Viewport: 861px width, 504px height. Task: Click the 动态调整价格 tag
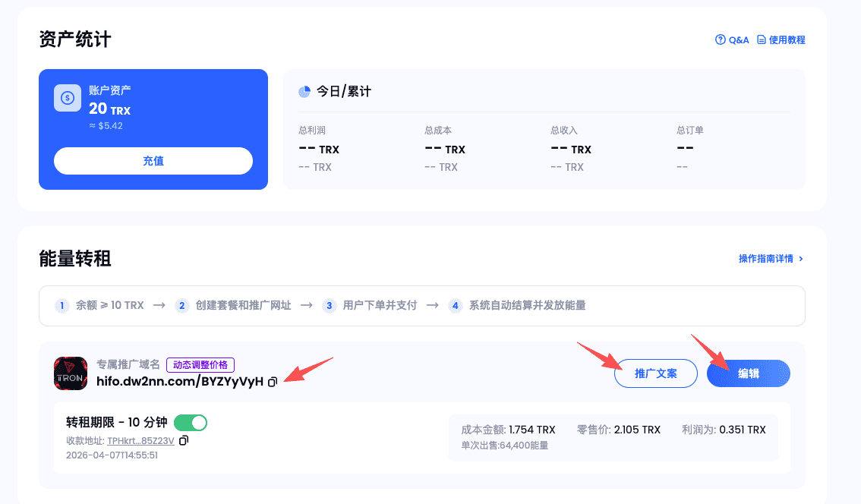(200, 364)
